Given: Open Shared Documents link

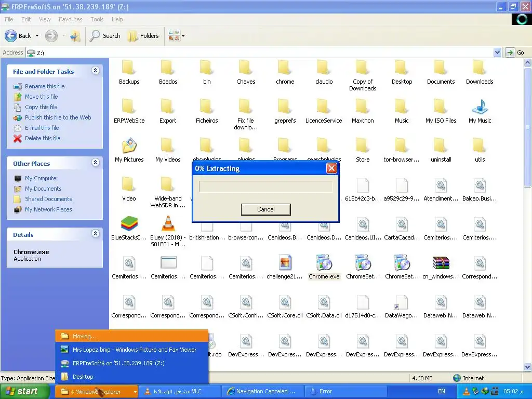Looking at the screenshot, I should pyautogui.click(x=48, y=199).
